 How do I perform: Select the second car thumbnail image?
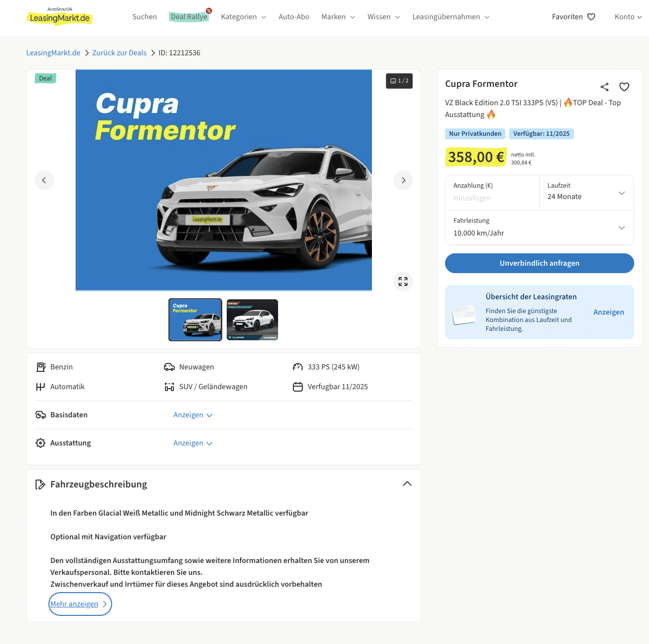tap(252, 320)
